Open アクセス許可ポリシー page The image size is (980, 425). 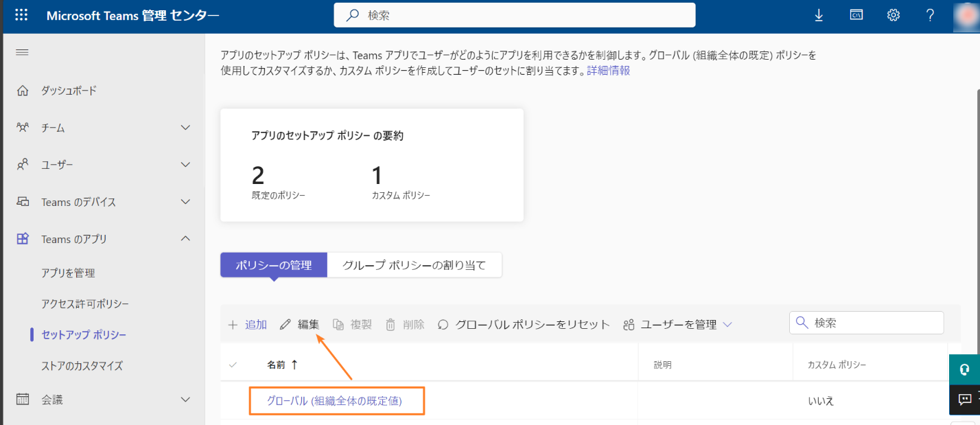point(85,304)
